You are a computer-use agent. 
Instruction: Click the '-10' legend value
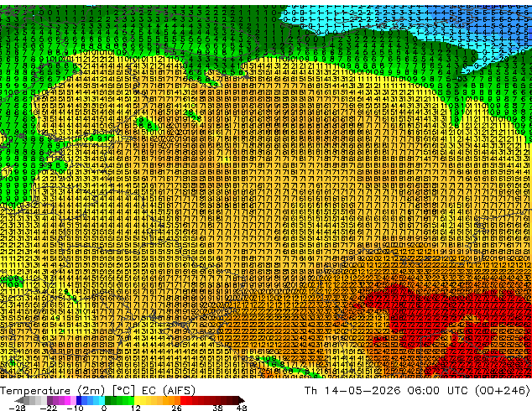pyautogui.click(x=75, y=408)
